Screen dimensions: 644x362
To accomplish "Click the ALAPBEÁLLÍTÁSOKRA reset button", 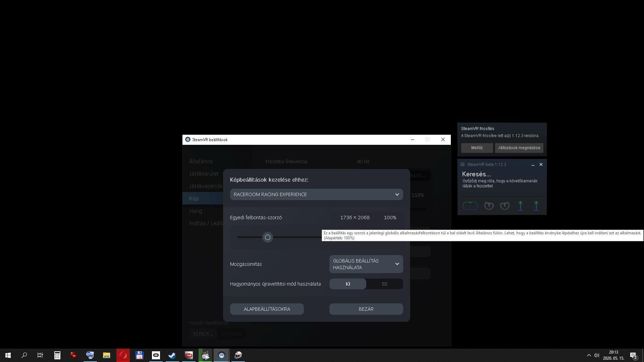I will pyautogui.click(x=267, y=309).
